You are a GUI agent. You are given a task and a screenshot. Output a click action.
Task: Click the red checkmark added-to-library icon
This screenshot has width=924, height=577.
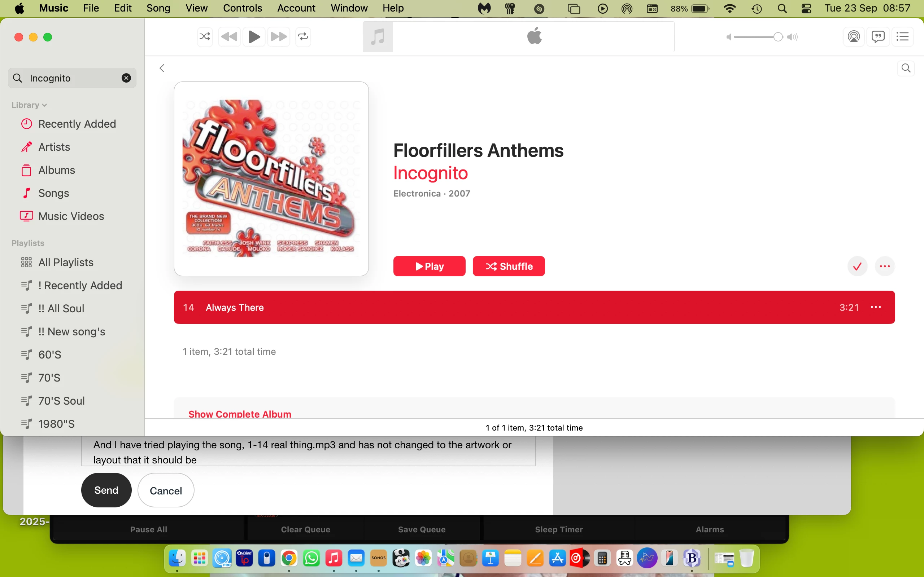tap(858, 266)
